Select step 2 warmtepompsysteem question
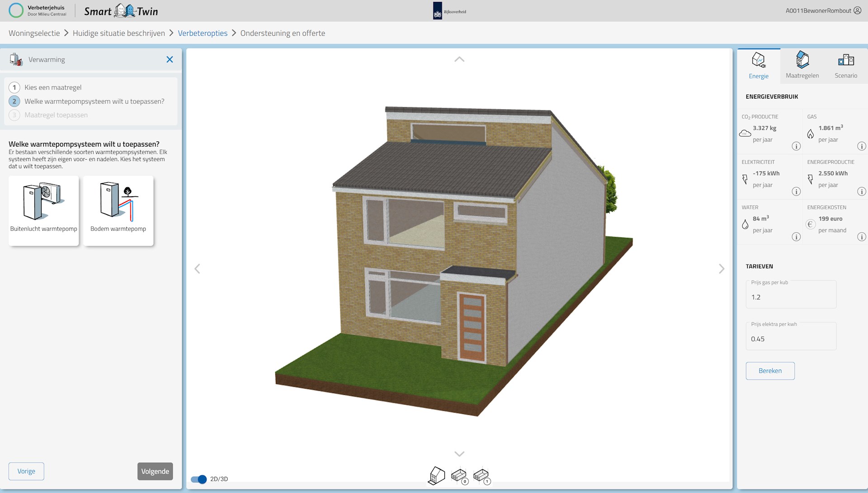This screenshot has height=493, width=868. point(87,101)
